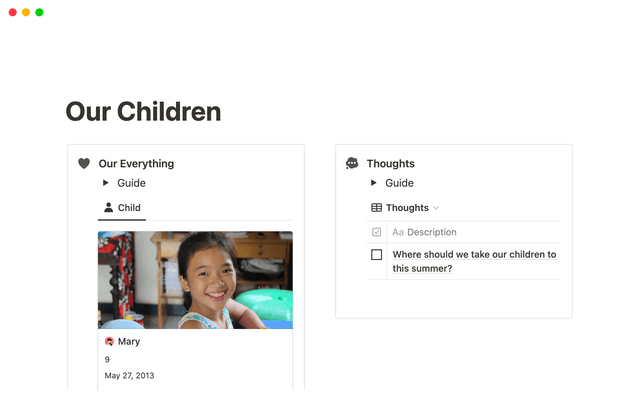The image size is (640, 400).
Task: Click the Aa text property icon
Action: tap(398, 232)
